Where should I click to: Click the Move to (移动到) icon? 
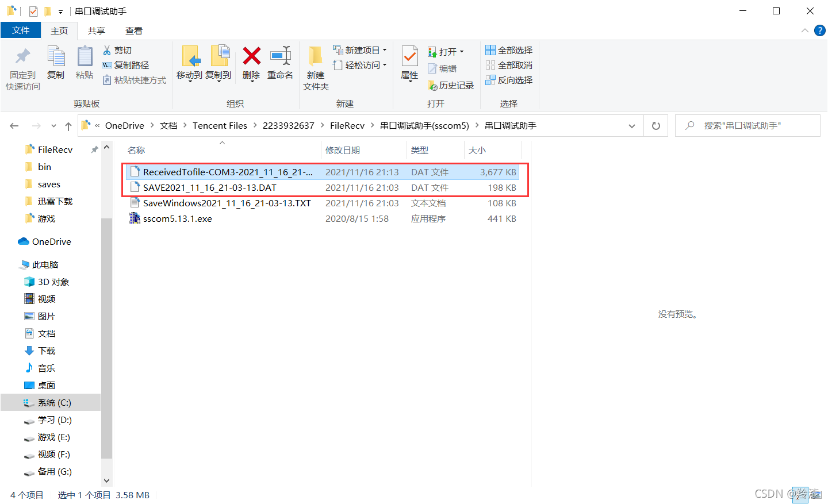pyautogui.click(x=191, y=56)
